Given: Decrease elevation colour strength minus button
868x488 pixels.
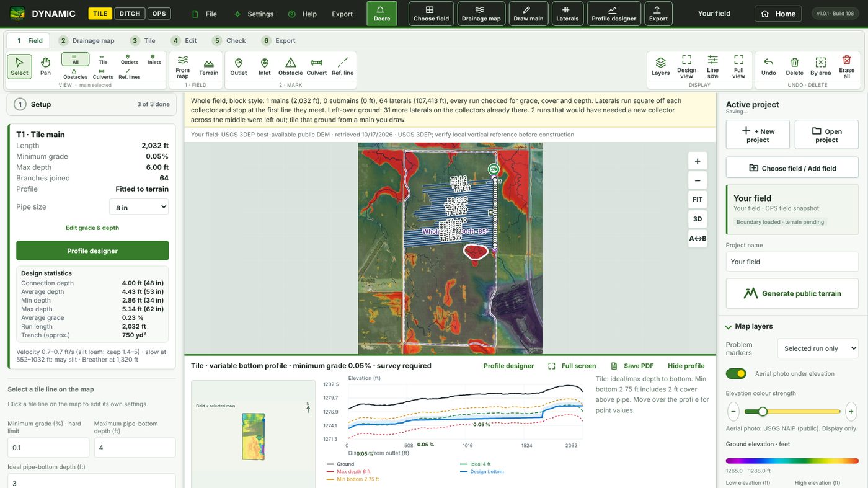Looking at the screenshot, I should [x=733, y=411].
